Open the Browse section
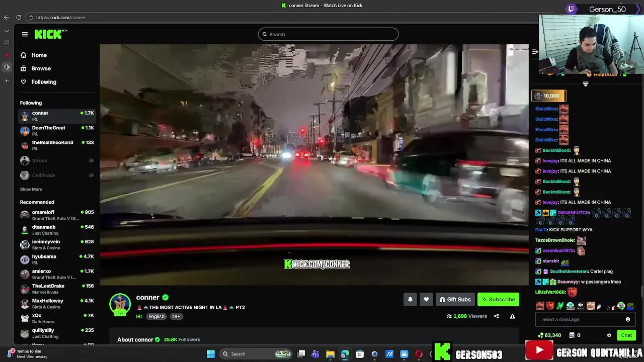The width and height of the screenshot is (644, 362). click(x=36, y=68)
